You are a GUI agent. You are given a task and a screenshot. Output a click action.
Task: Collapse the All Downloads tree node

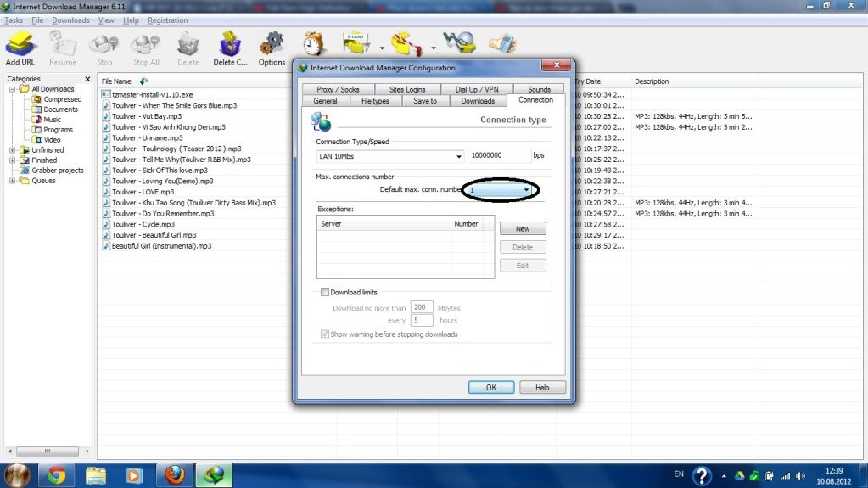pyautogui.click(x=12, y=89)
